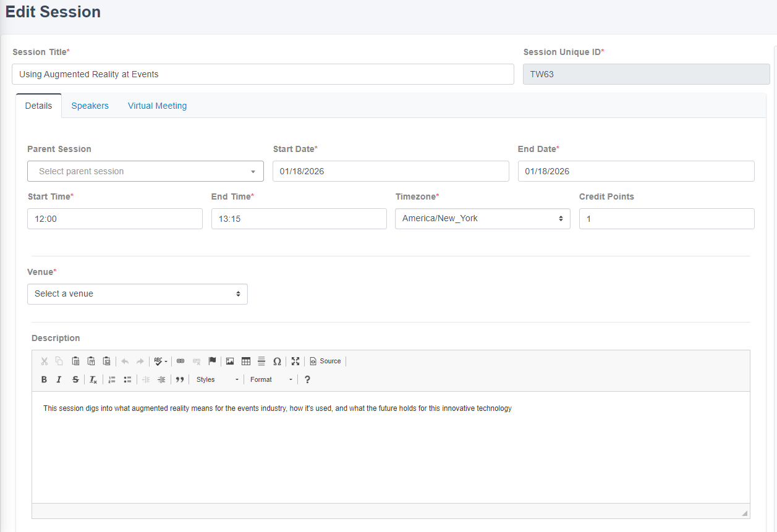Toggle bold formatting
Viewport: 777px width, 532px height.
[x=44, y=379]
